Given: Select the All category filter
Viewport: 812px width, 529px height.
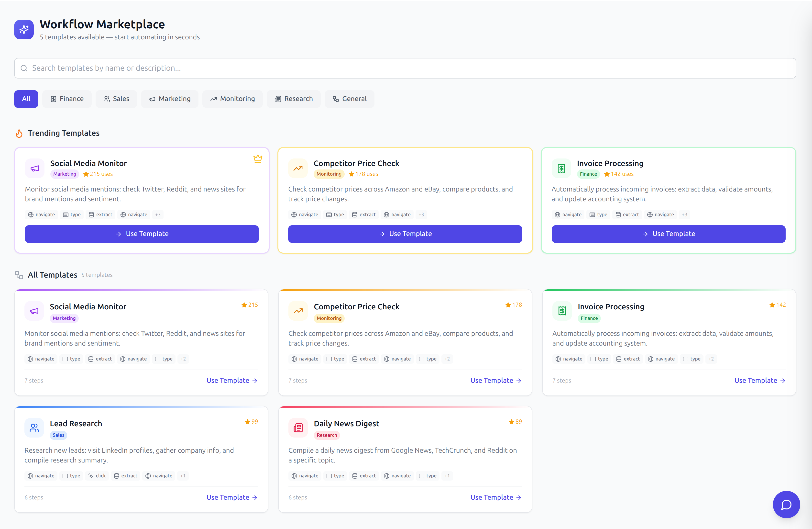Looking at the screenshot, I should (x=26, y=99).
